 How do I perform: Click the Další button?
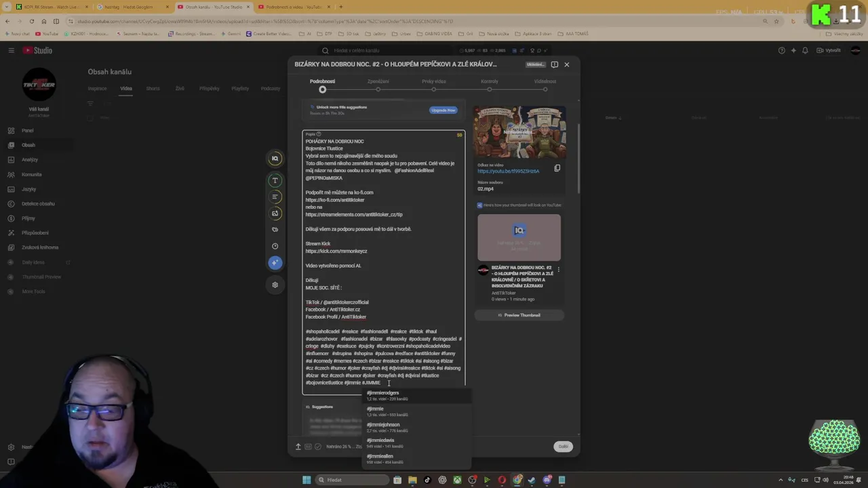[x=563, y=447]
